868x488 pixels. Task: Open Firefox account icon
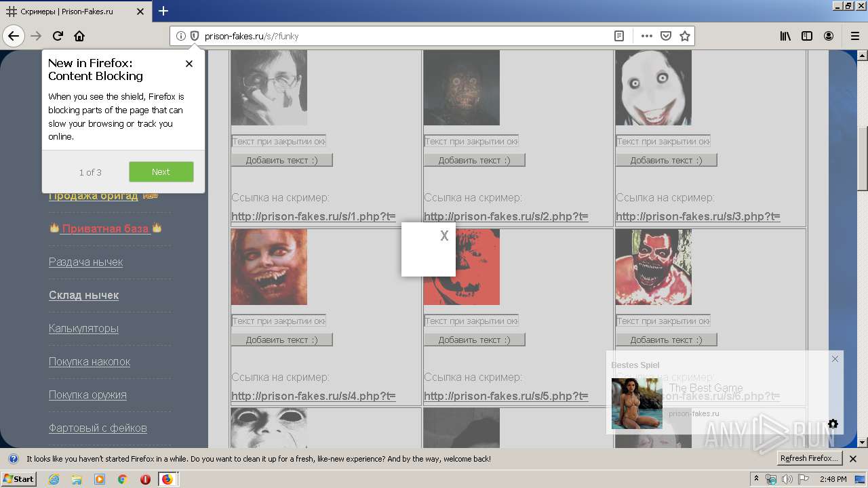tap(829, 36)
